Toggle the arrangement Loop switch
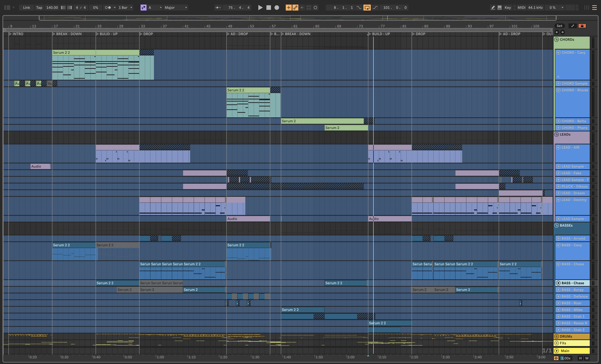Image resolution: width=601 pixels, height=364 pixels. tap(367, 8)
